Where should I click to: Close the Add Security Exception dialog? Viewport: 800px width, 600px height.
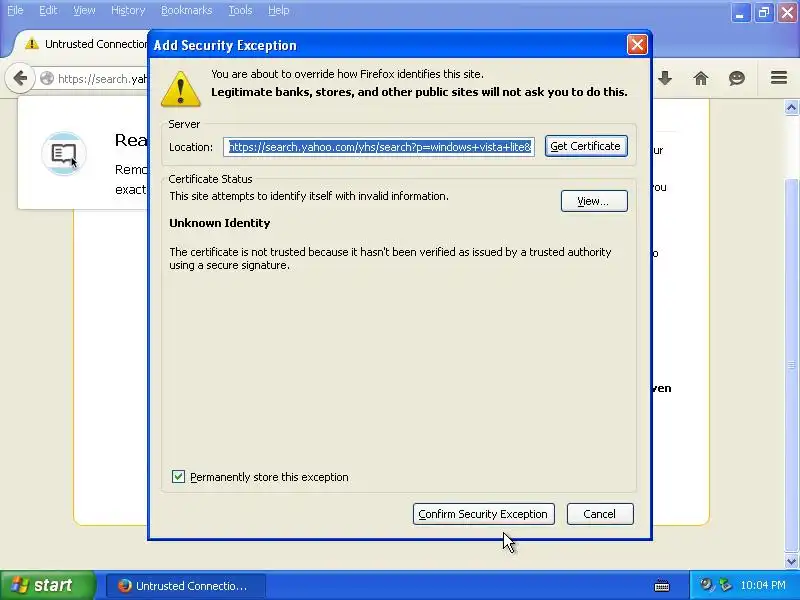[637, 45]
